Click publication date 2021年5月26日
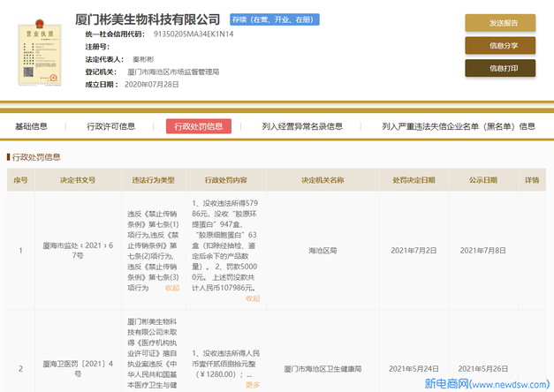The height and width of the screenshot is (392, 554). point(483,369)
